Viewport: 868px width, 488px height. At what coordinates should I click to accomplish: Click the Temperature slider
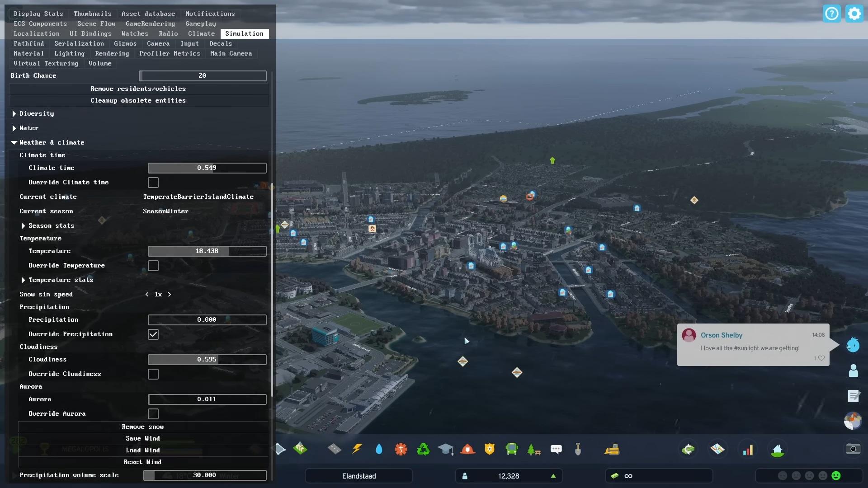point(207,251)
